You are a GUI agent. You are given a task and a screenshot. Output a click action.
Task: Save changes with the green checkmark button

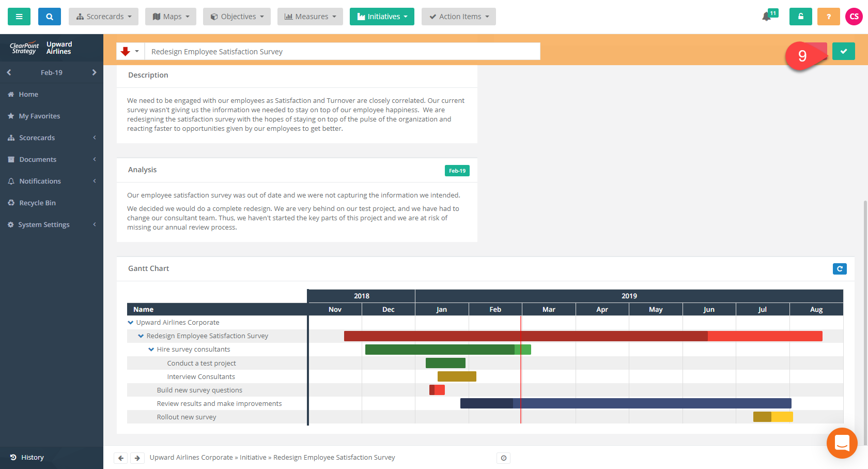[843, 51]
